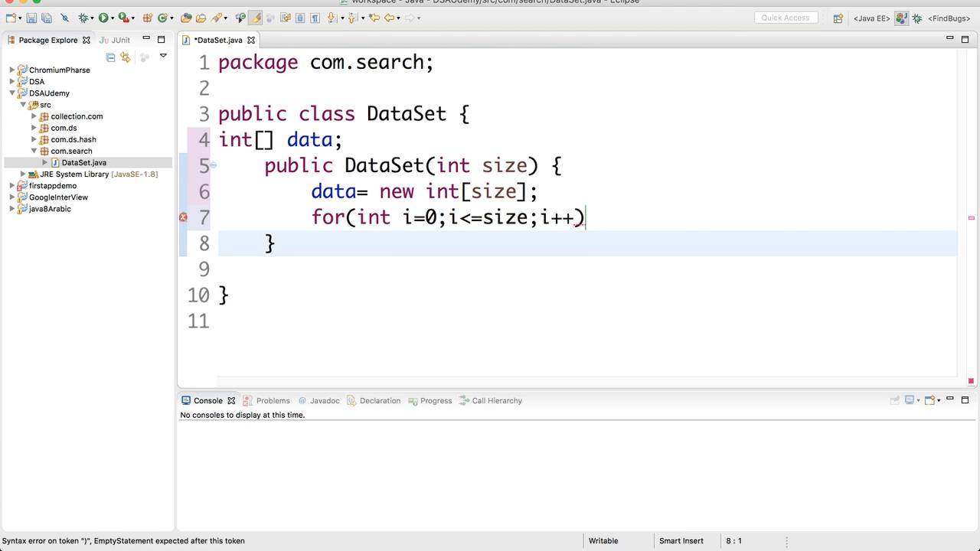Select the GoogleInterView project
Viewport: 980px width, 551px height.
tap(58, 197)
